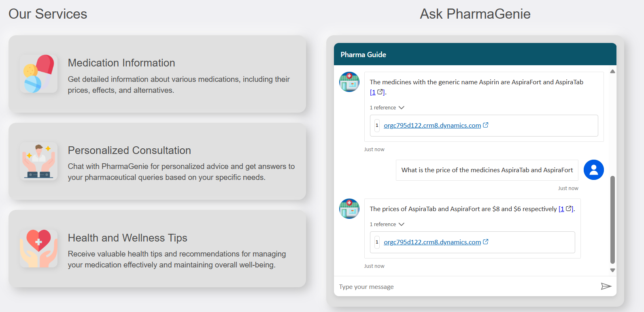Click external-link icon after the second dynamics.com reference
644x312 pixels.
pos(486,242)
